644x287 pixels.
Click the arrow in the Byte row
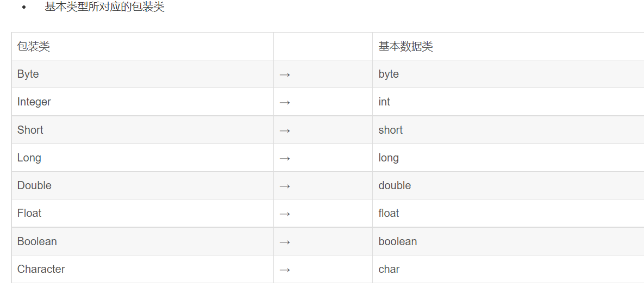coord(285,74)
